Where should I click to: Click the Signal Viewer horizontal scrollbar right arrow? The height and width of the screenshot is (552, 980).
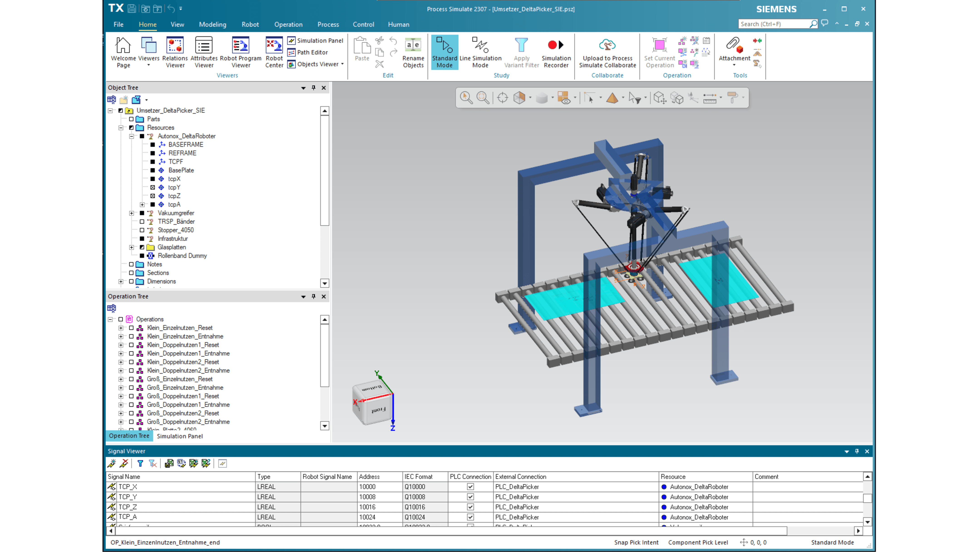click(x=858, y=531)
